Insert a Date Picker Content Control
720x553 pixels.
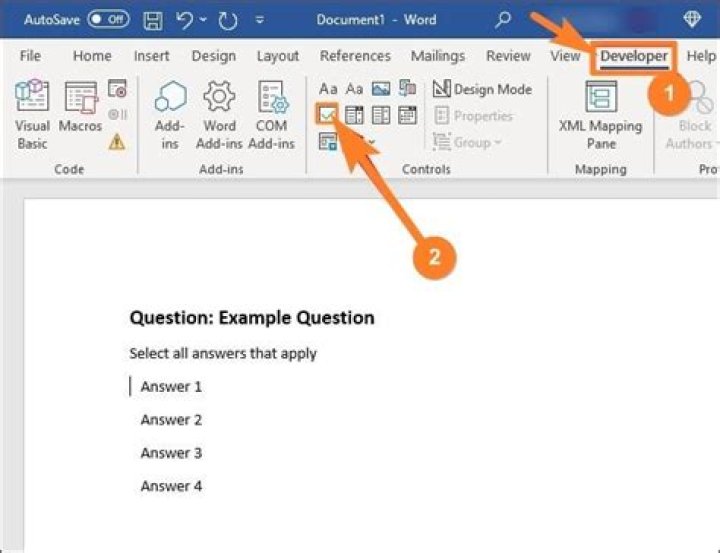click(407, 115)
